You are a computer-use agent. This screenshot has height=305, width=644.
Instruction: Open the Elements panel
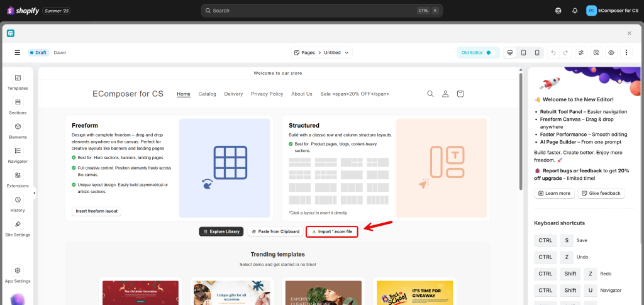pyautogui.click(x=18, y=131)
